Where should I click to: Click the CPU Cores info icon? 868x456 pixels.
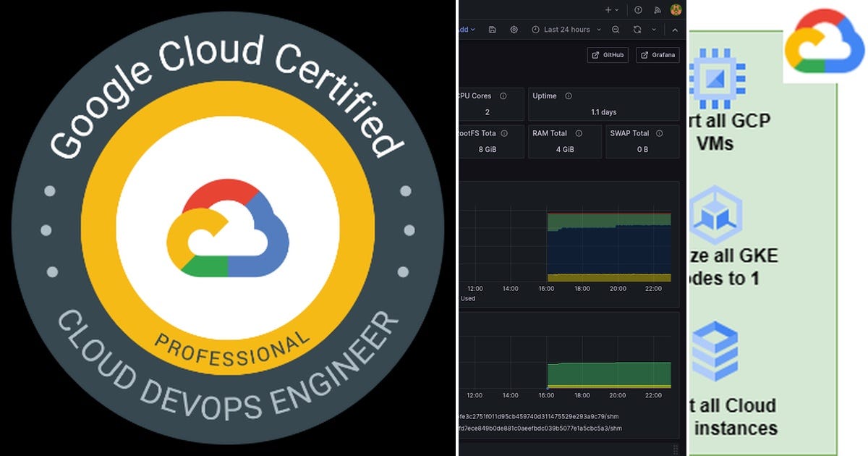(x=503, y=96)
